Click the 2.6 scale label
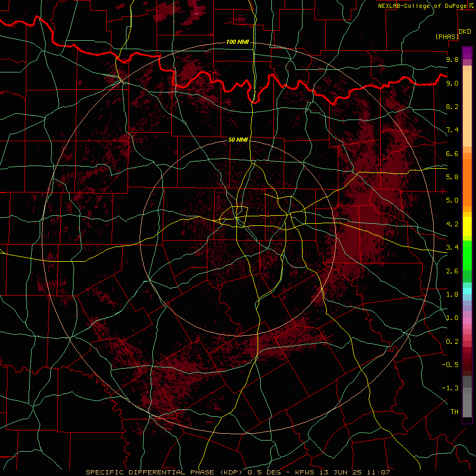This screenshot has width=476, height=476. tap(452, 271)
